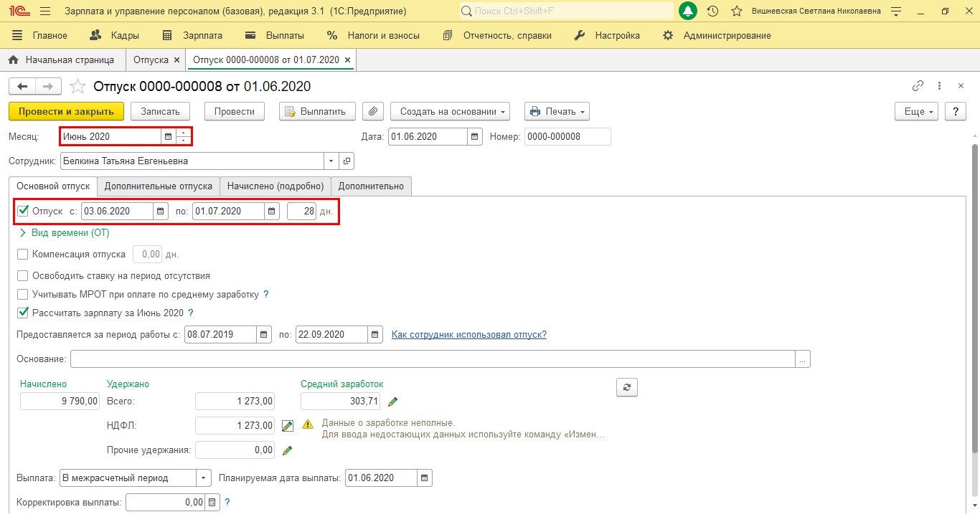Image resolution: width=980 pixels, height=522 pixels.
Task: Check Учитывать МРОТ при оплате
Action: coord(23,294)
